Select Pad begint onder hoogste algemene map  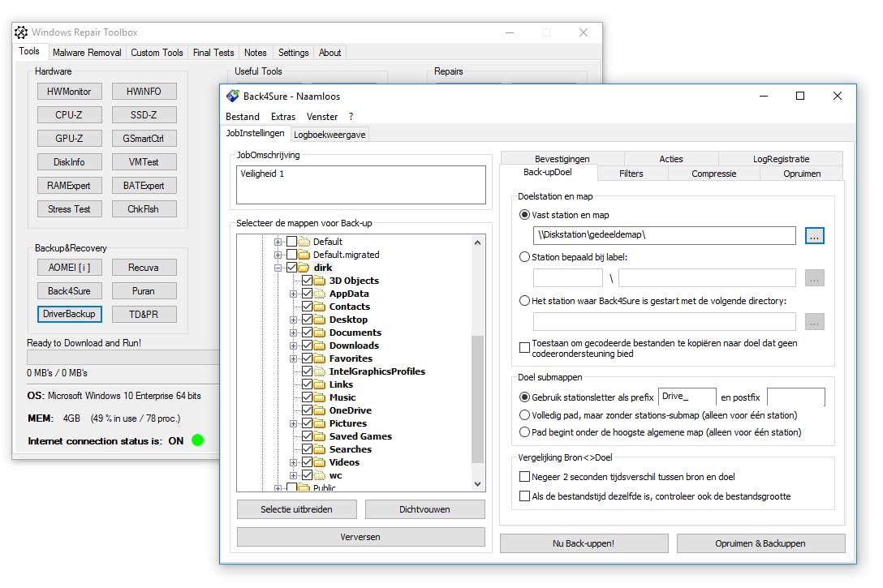[524, 432]
